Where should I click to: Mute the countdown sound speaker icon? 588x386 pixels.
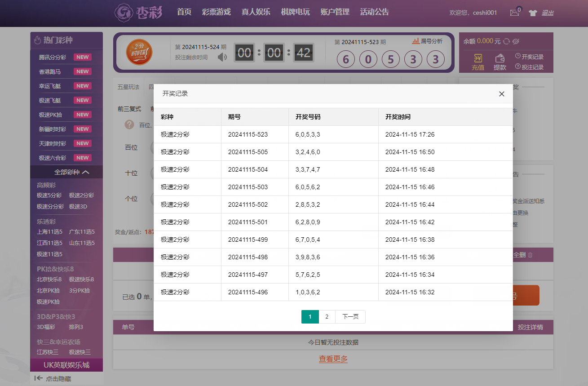pyautogui.click(x=222, y=57)
